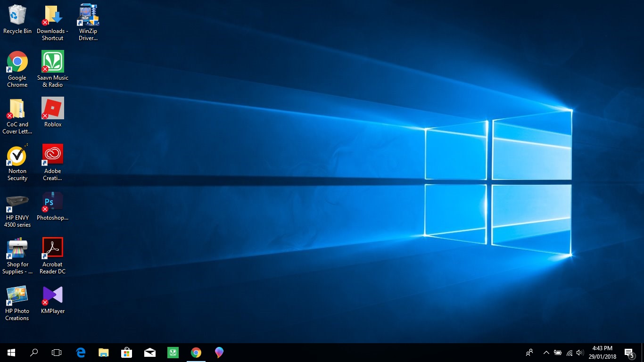Select the Roblox desktop icon

(53, 113)
